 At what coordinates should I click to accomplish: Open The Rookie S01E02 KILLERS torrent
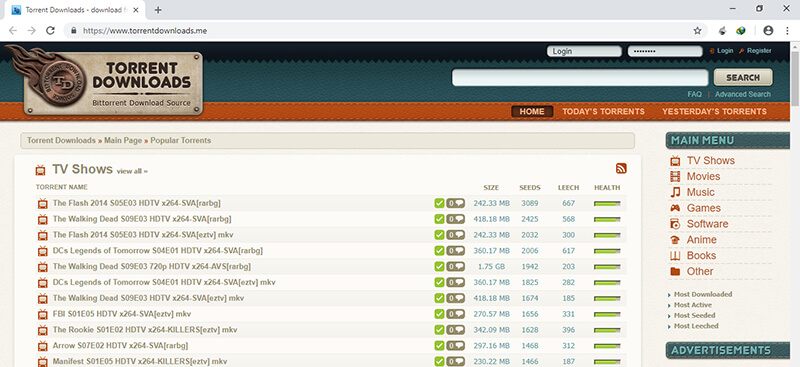[x=145, y=330]
